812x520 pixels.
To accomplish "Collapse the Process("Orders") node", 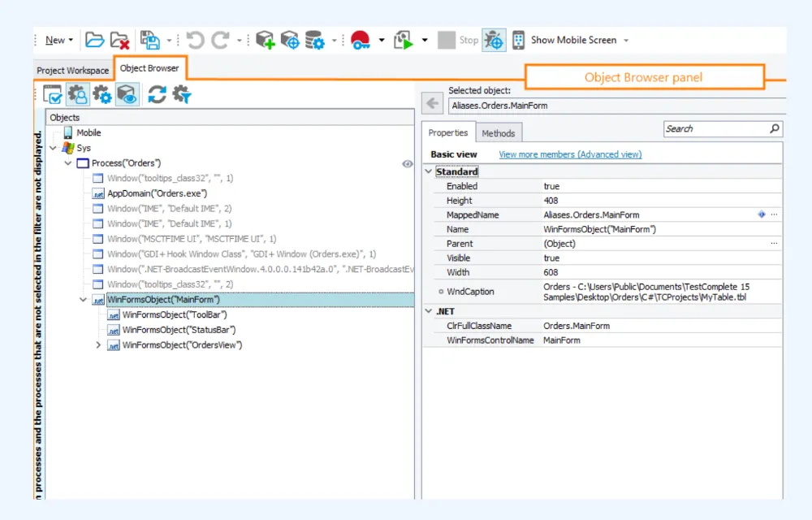I will pyautogui.click(x=68, y=163).
